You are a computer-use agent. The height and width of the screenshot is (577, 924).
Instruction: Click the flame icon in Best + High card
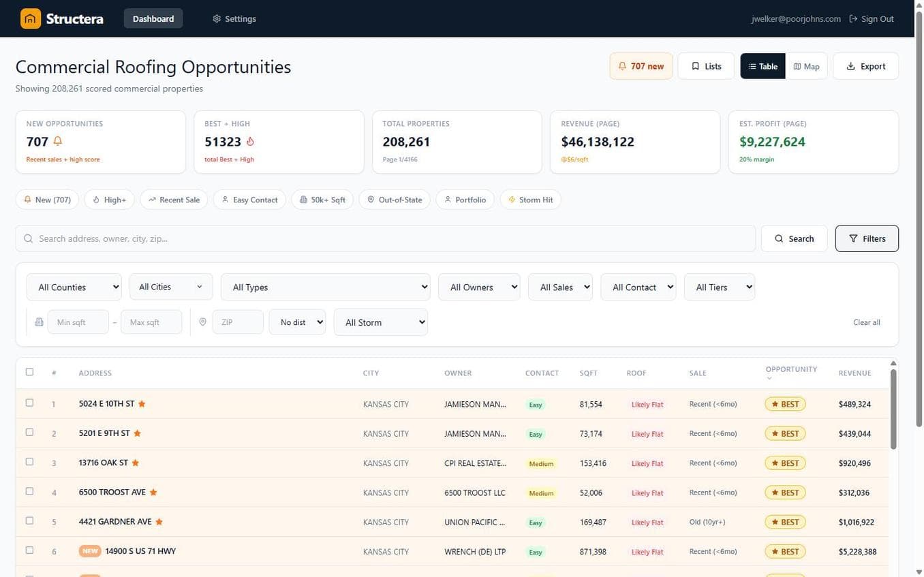[x=250, y=142]
